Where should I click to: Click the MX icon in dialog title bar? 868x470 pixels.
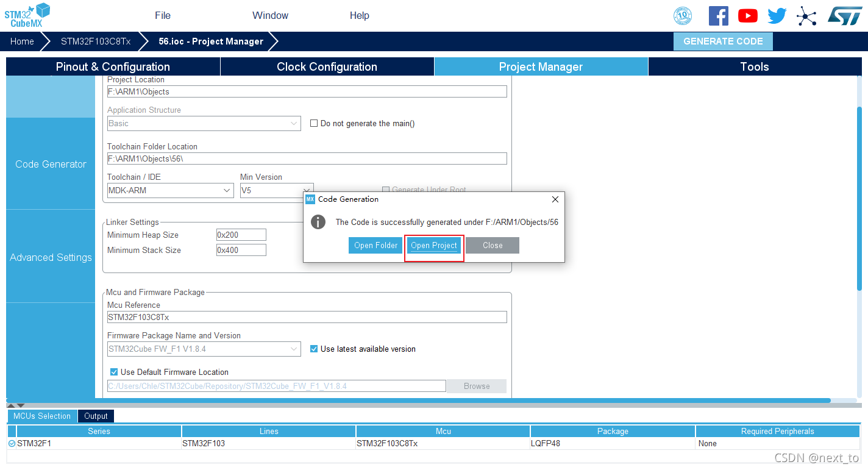(310, 199)
